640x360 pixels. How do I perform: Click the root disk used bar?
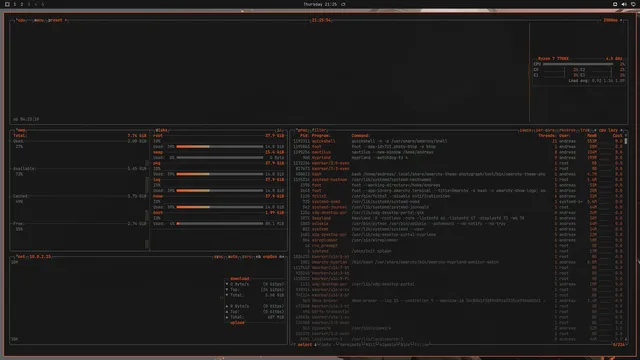(220, 147)
